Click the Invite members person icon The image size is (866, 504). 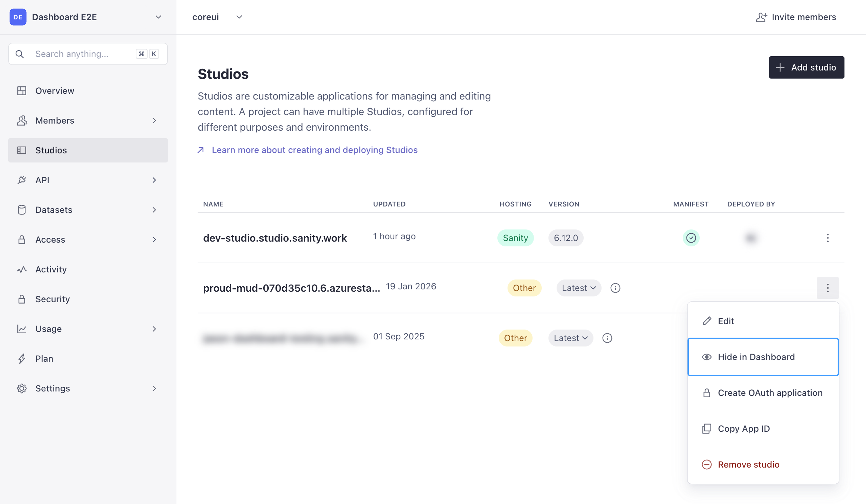[761, 17]
